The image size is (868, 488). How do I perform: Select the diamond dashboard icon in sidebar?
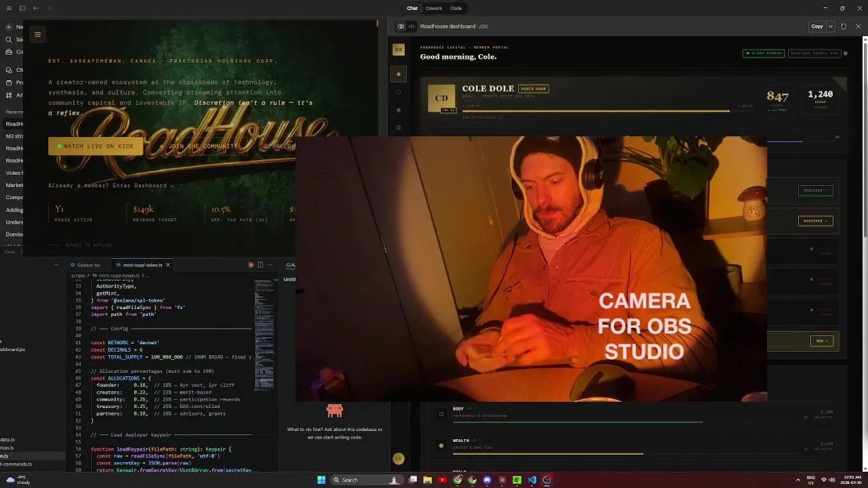point(399,74)
